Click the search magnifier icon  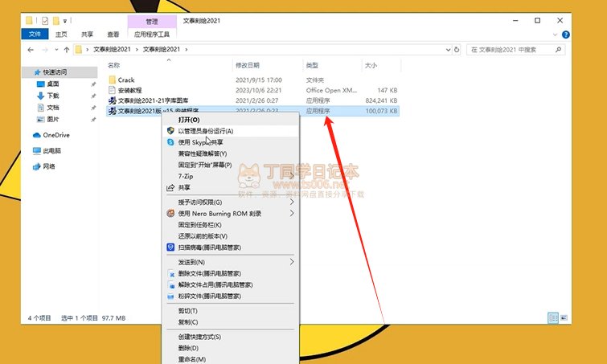[558, 50]
